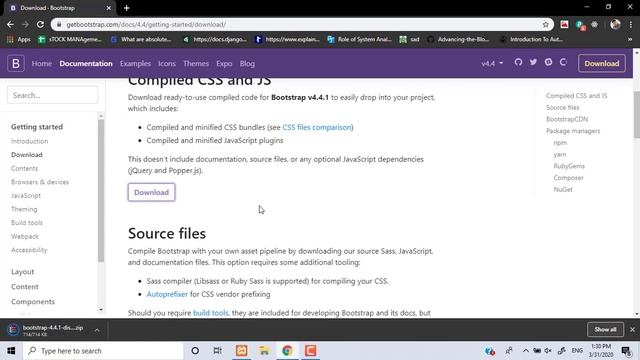The height and width of the screenshot is (360, 640).
Task: Click the Chrome profile avatar
Action: [616, 24]
